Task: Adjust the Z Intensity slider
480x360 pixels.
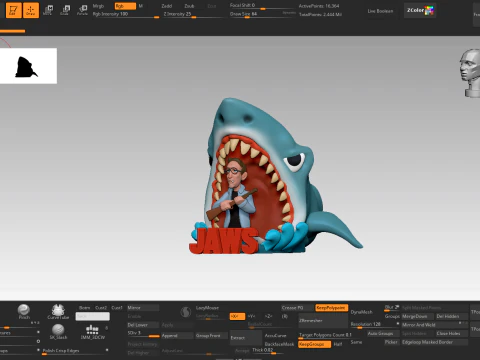Action: coord(195,14)
